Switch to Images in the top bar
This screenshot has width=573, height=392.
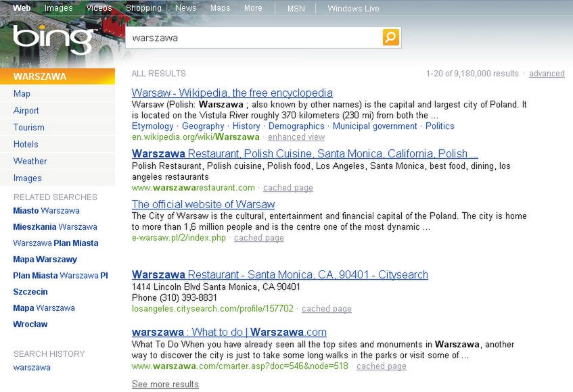tap(58, 8)
